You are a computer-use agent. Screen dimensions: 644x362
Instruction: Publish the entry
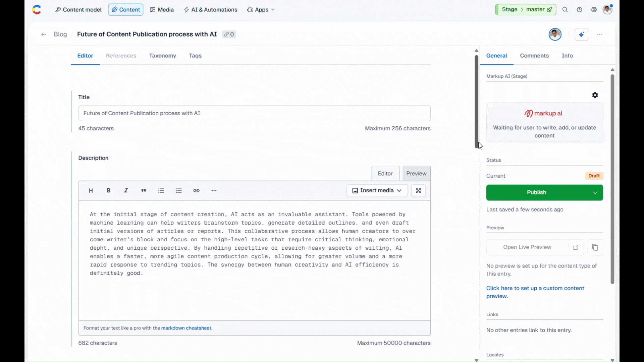coord(537,193)
